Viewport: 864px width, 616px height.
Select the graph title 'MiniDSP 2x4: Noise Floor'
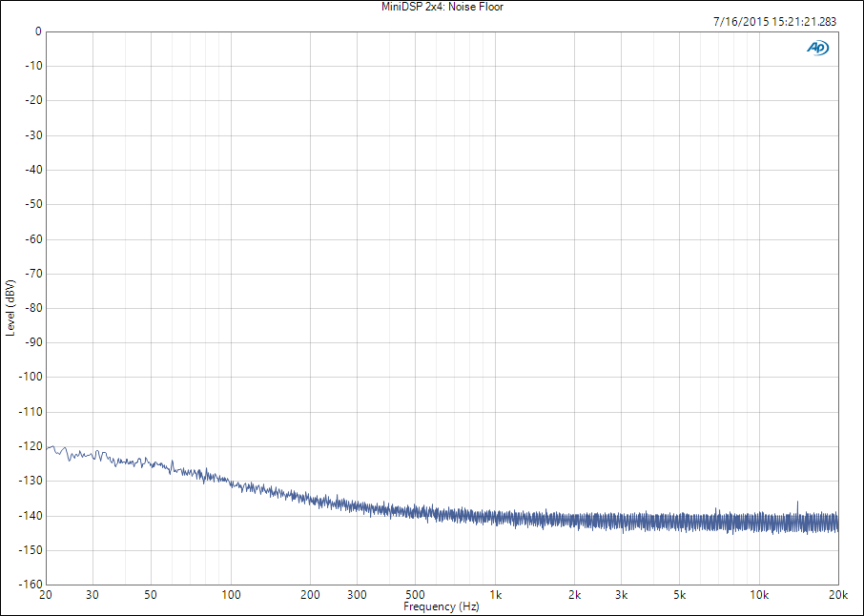(x=442, y=7)
